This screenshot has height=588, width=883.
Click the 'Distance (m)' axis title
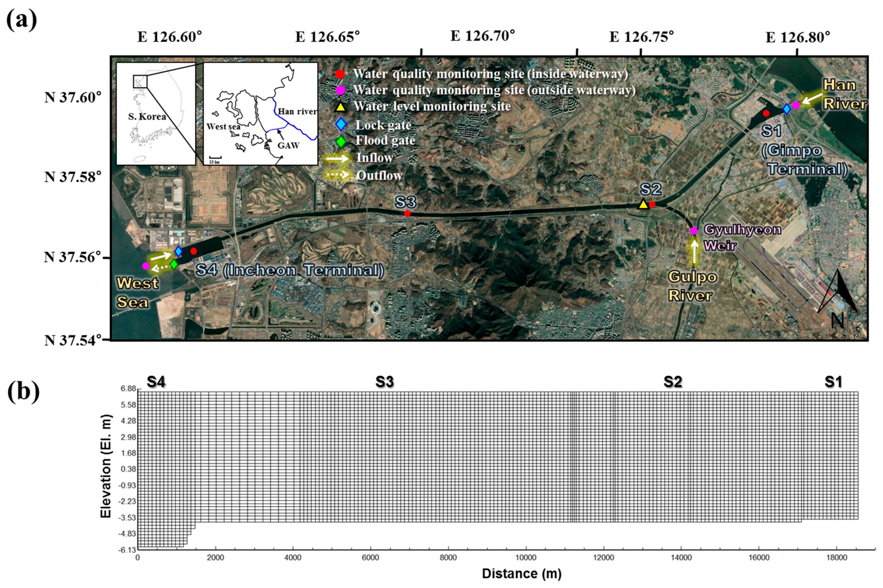click(x=522, y=574)
